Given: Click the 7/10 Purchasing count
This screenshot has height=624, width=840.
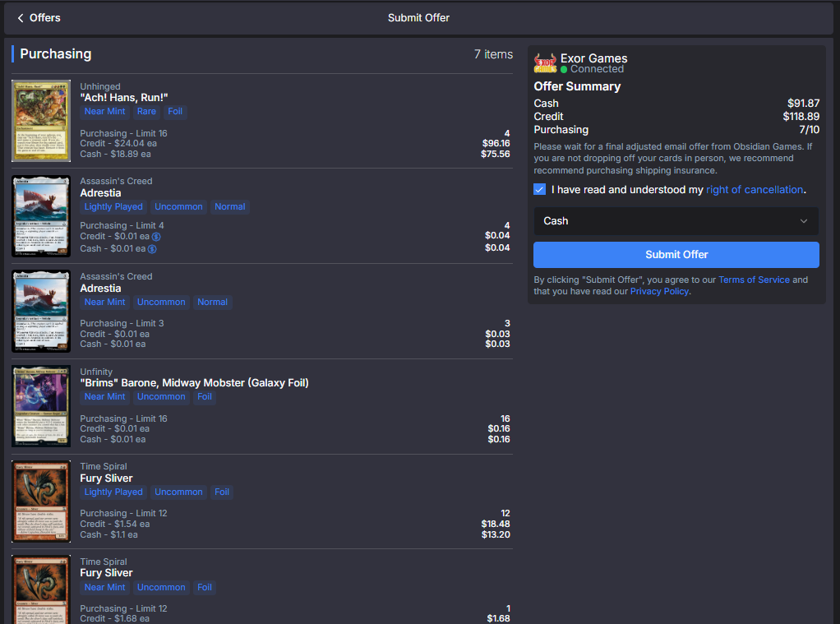Looking at the screenshot, I should [x=809, y=130].
